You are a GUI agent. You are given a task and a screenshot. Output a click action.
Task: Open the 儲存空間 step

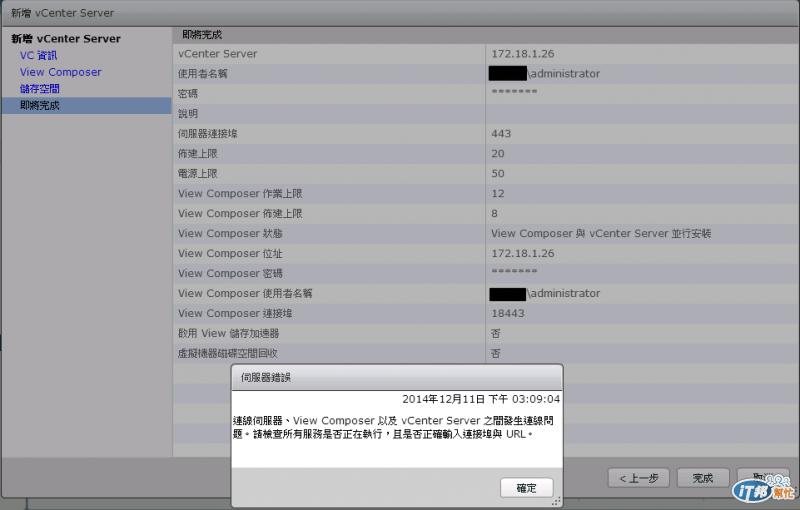pos(40,89)
